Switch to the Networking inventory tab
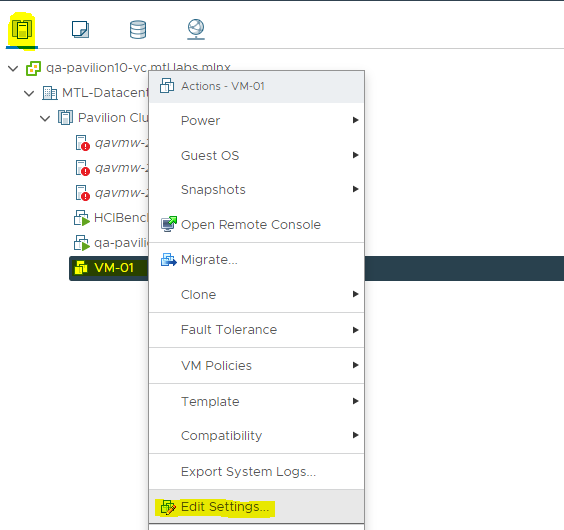Image resolution: width=564 pixels, height=530 pixels. point(196,29)
